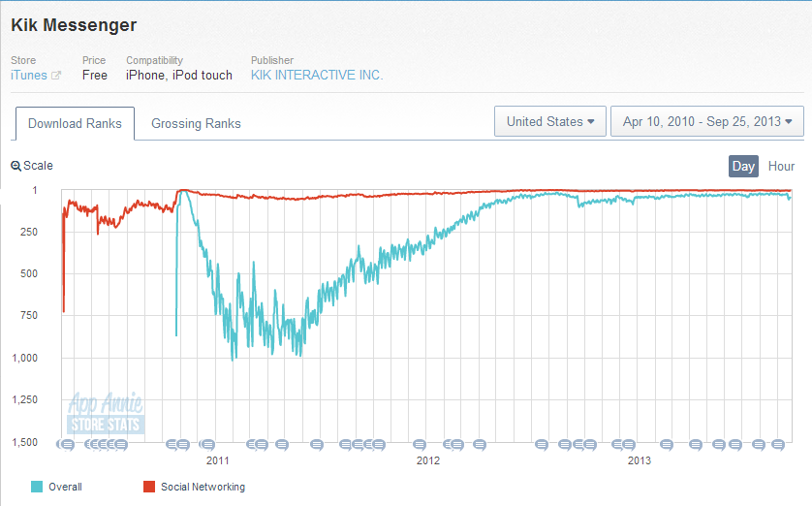
Task: Toggle the Social Networking series legend label
Action: (x=203, y=487)
